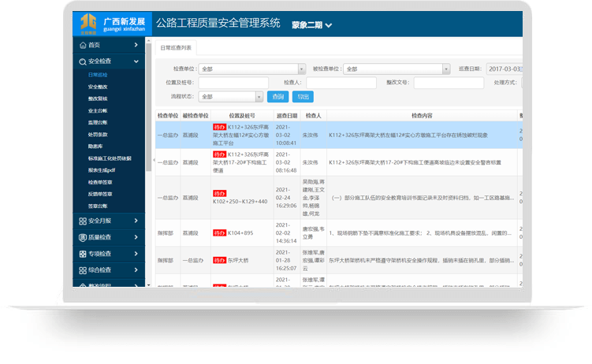Click the 导出 export button
Image resolution: width=592 pixels, height=364 pixels.
(303, 97)
